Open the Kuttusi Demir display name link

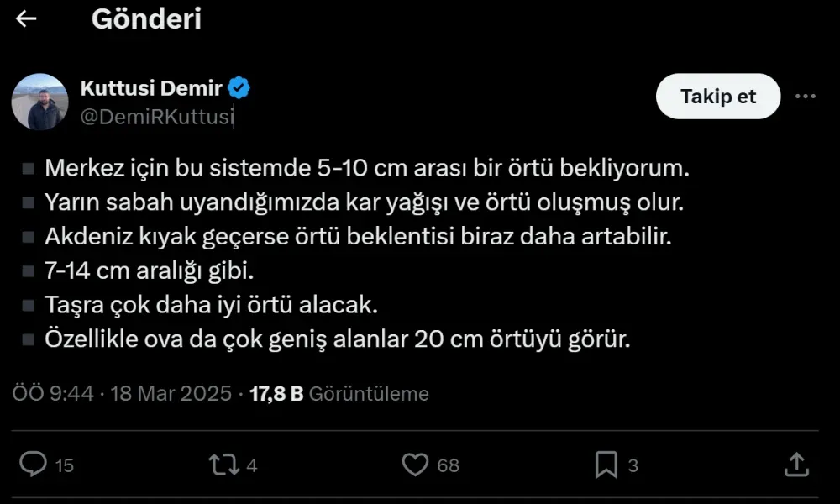pyautogui.click(x=151, y=87)
